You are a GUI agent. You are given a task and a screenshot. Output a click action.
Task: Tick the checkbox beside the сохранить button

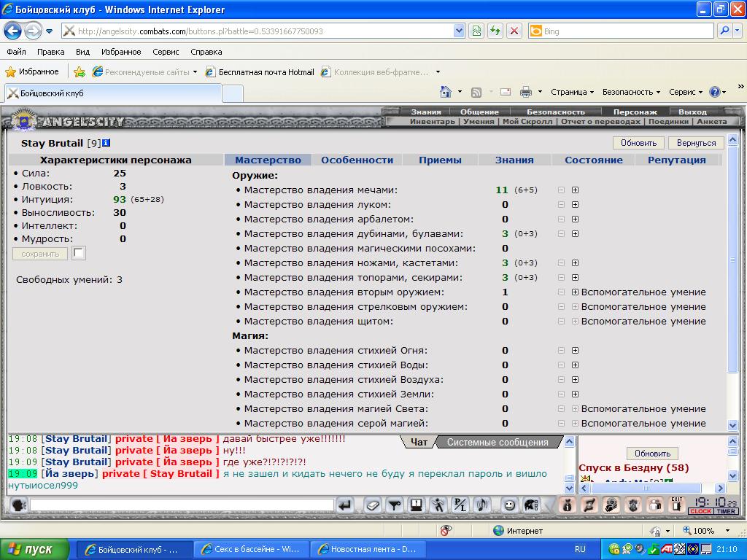coord(79,253)
